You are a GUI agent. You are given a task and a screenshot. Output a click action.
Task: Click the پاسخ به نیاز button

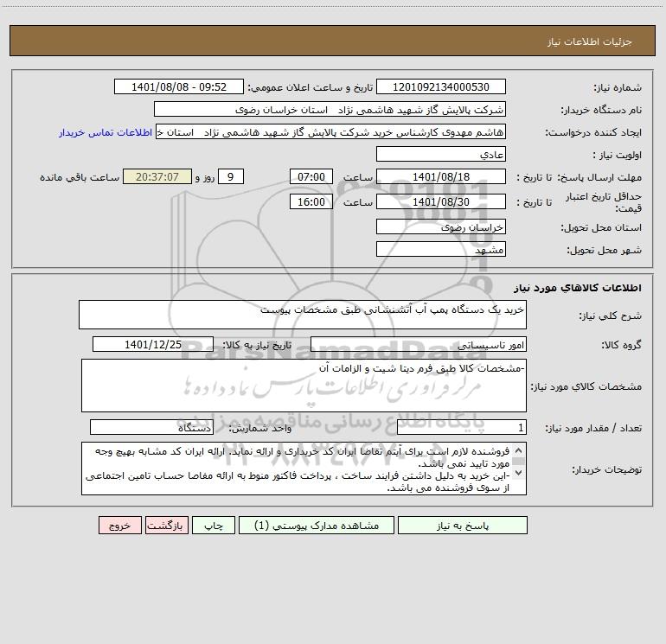click(x=463, y=525)
